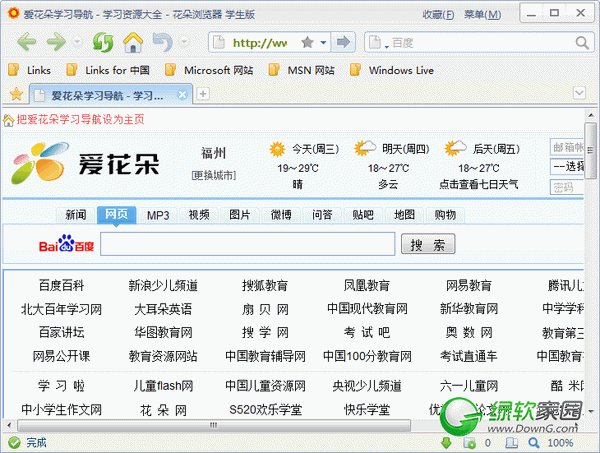This screenshot has width=600, height=453.
Task: Click the Baidu logo
Action: pos(66,244)
